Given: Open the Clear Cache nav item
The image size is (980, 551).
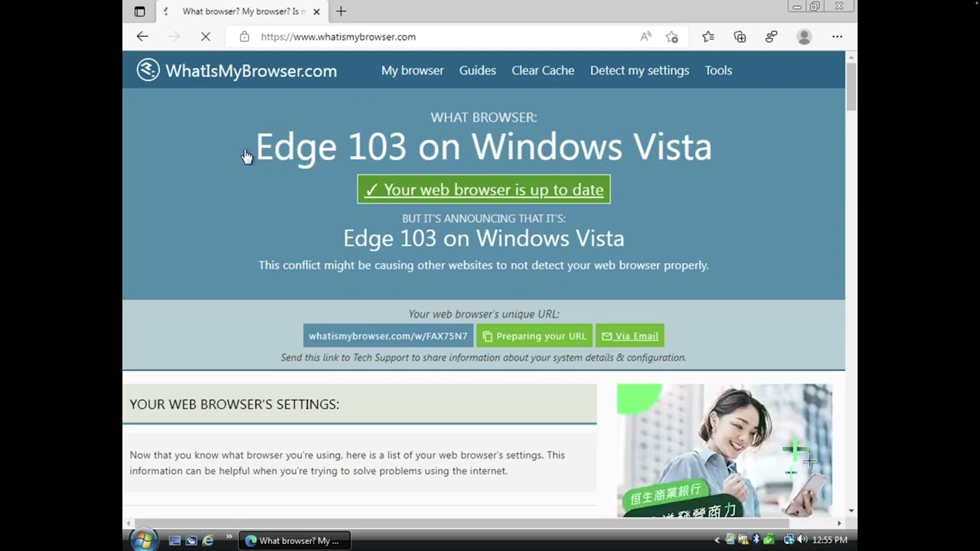Looking at the screenshot, I should pyautogui.click(x=543, y=70).
